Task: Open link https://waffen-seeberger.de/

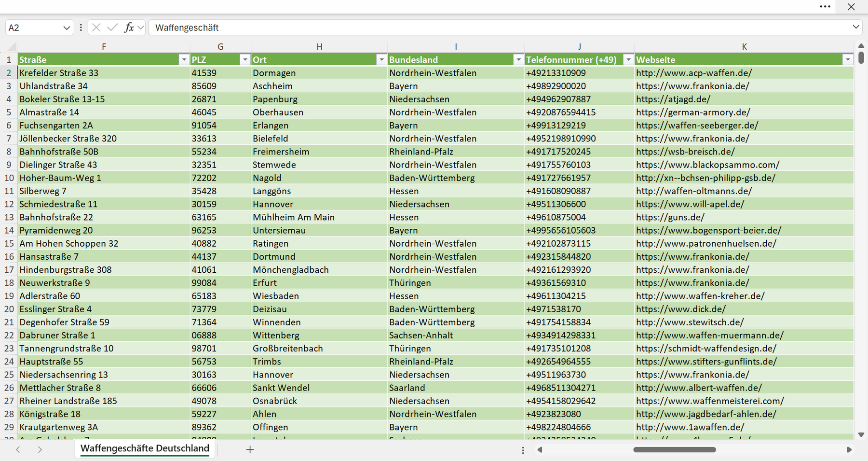Action: click(697, 125)
